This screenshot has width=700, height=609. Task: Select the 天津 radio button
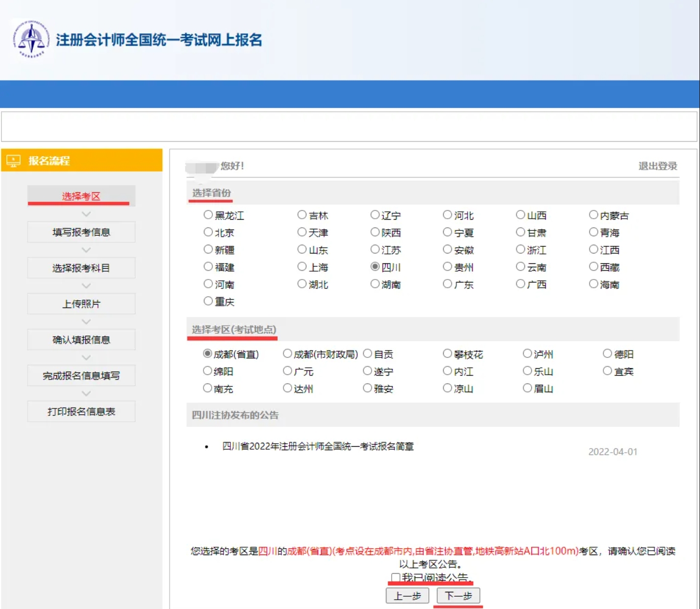pyautogui.click(x=302, y=232)
